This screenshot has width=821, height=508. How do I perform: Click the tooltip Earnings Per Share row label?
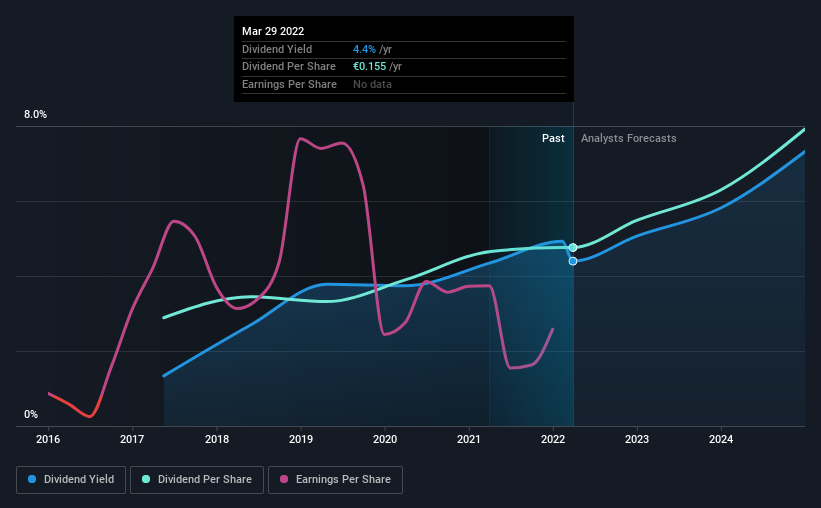pos(289,84)
